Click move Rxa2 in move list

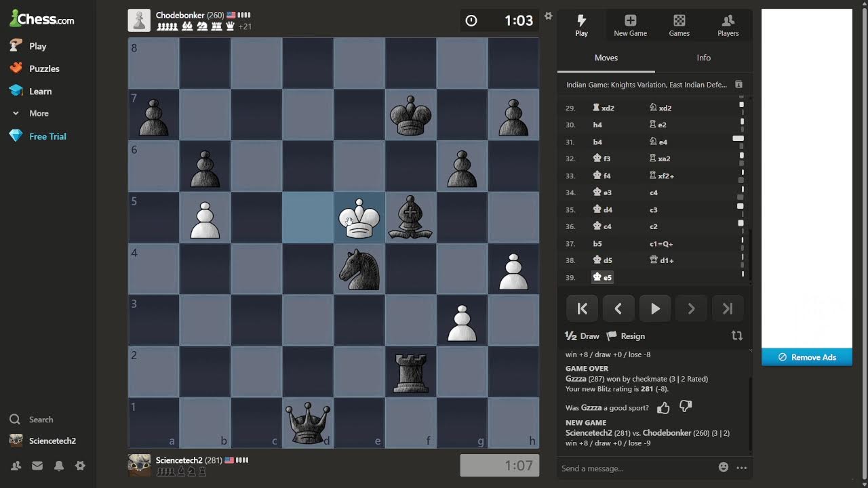tap(660, 159)
